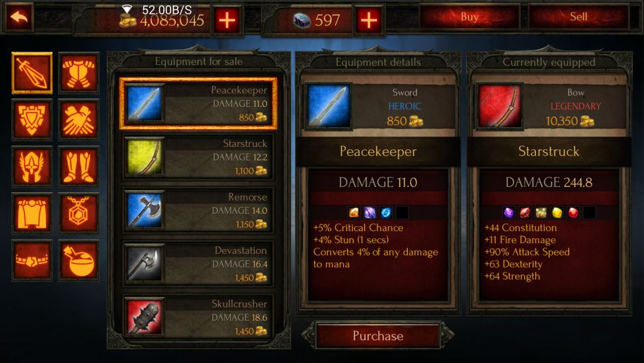644x363 pixels.
Task: Open the boots category icon
Action: pyautogui.click(x=79, y=167)
